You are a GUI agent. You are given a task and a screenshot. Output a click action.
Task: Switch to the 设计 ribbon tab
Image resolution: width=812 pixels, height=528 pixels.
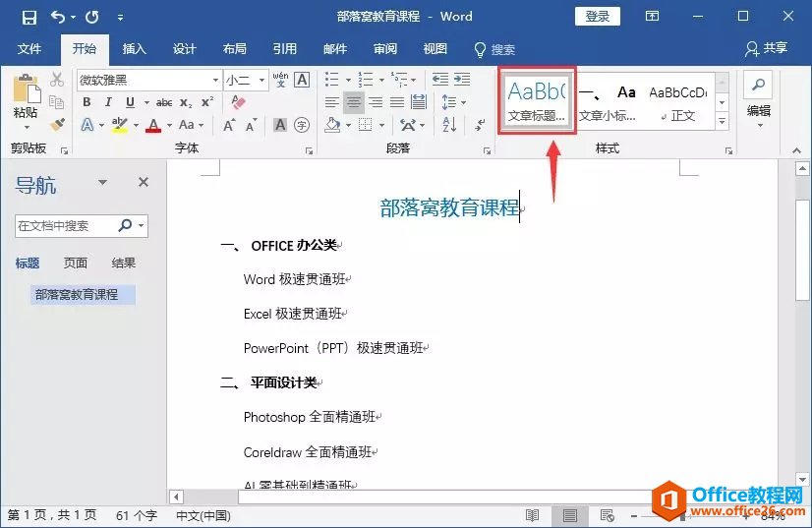(185, 49)
